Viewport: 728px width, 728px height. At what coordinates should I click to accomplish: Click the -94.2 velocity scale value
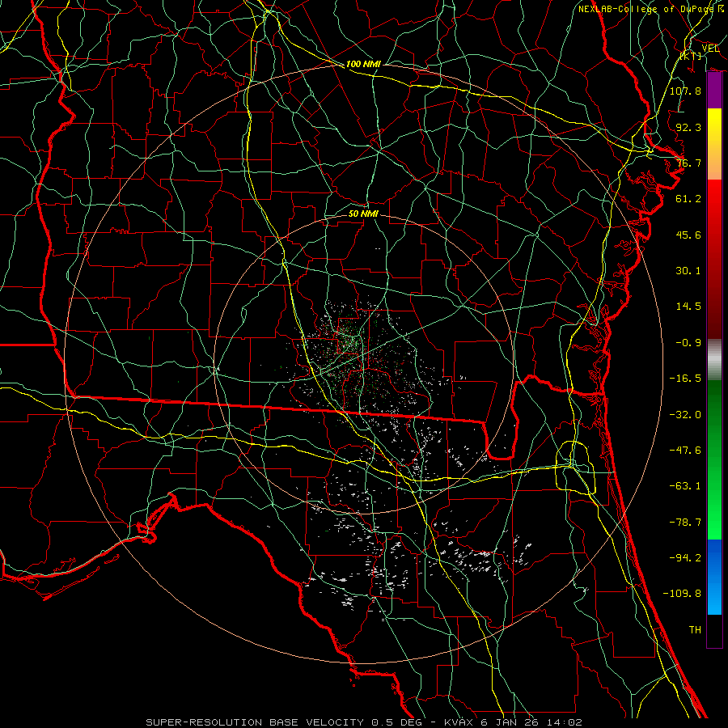pyautogui.click(x=685, y=558)
